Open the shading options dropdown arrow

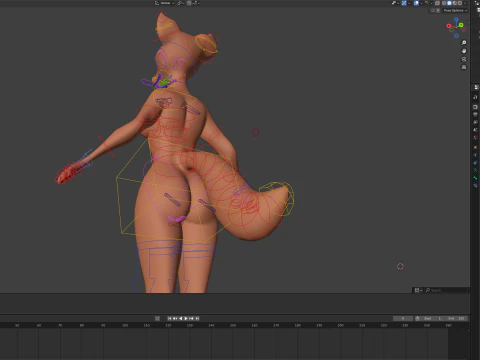click(x=465, y=3)
